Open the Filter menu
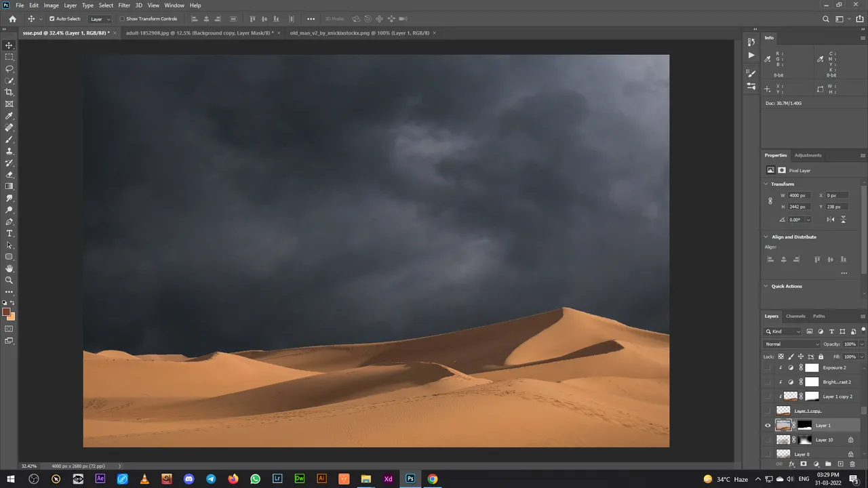The height and width of the screenshot is (488, 868). [x=124, y=5]
